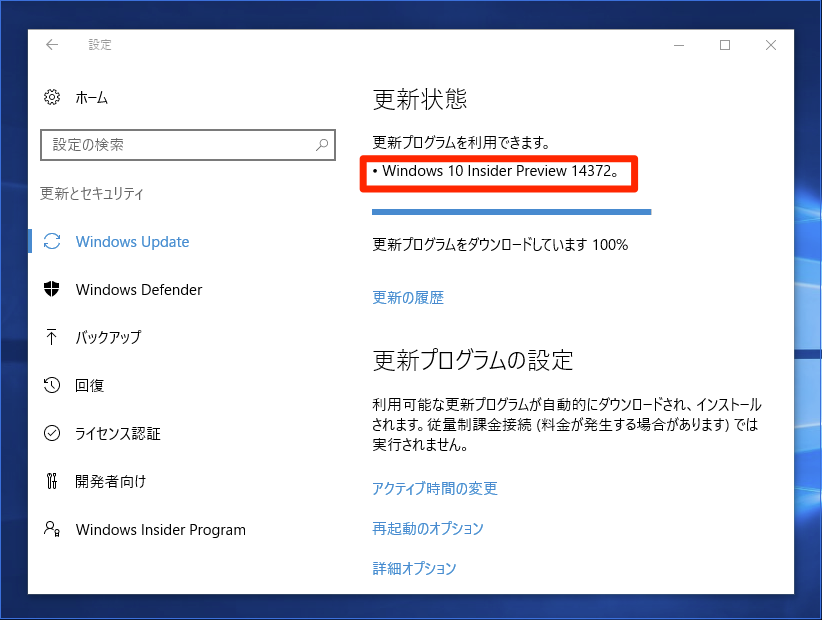Click the 更新プログラムの設定 heading

(x=473, y=361)
